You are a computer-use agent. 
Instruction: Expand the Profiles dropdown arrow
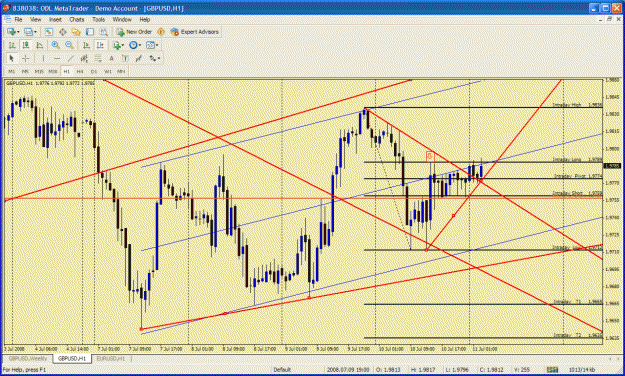pos(35,32)
